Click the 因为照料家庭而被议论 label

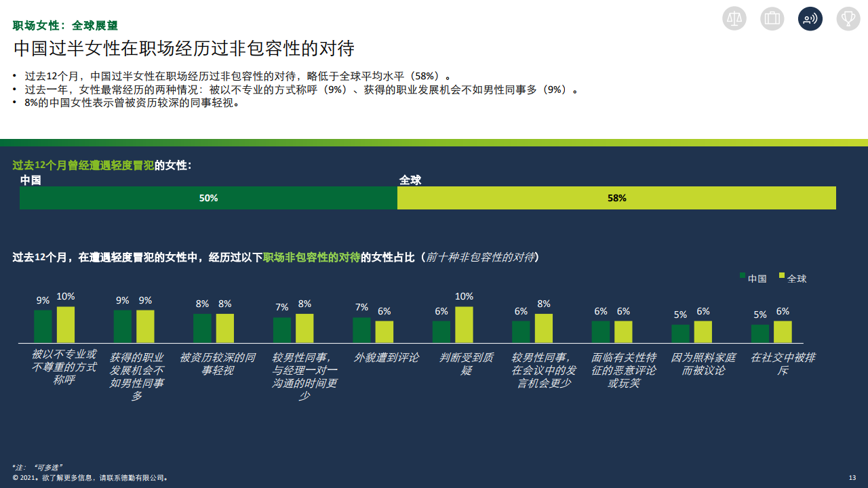point(703,363)
